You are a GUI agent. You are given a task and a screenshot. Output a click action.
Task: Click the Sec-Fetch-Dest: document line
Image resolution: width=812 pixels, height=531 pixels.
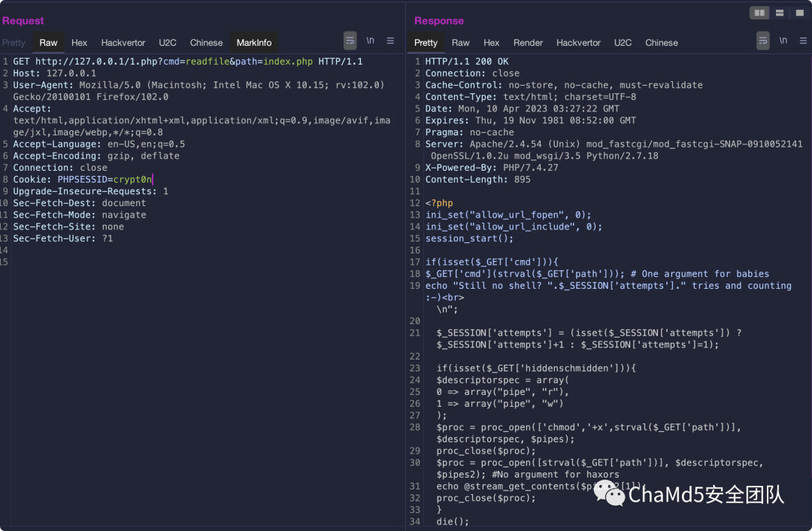point(79,203)
